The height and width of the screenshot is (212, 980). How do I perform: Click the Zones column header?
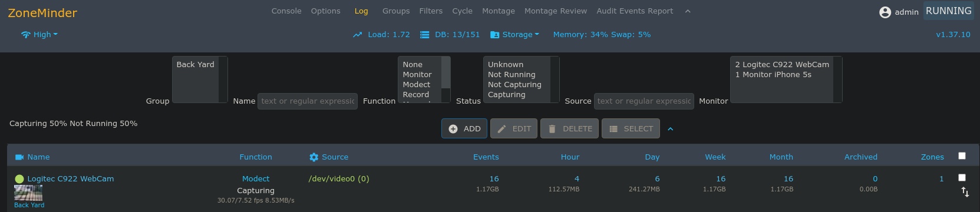point(932,157)
